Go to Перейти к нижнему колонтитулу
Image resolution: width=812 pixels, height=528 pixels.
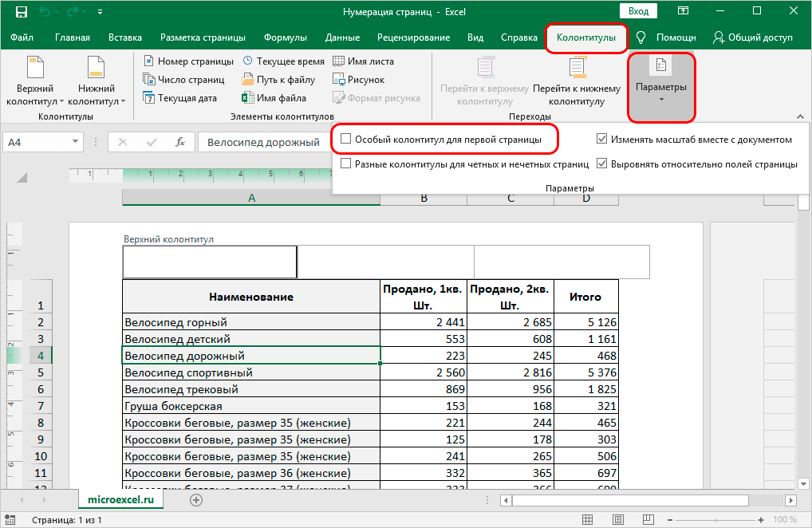pyautogui.click(x=577, y=82)
